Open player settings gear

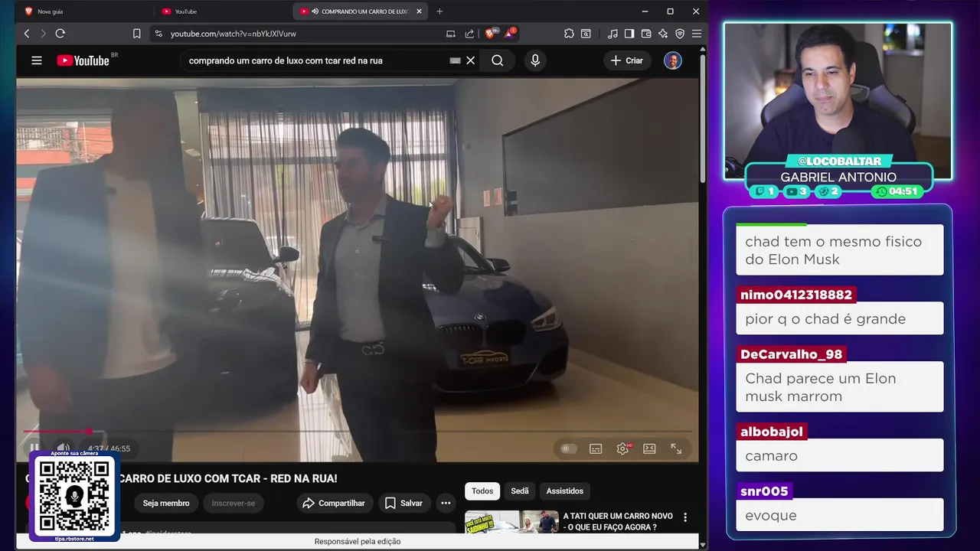pos(622,448)
